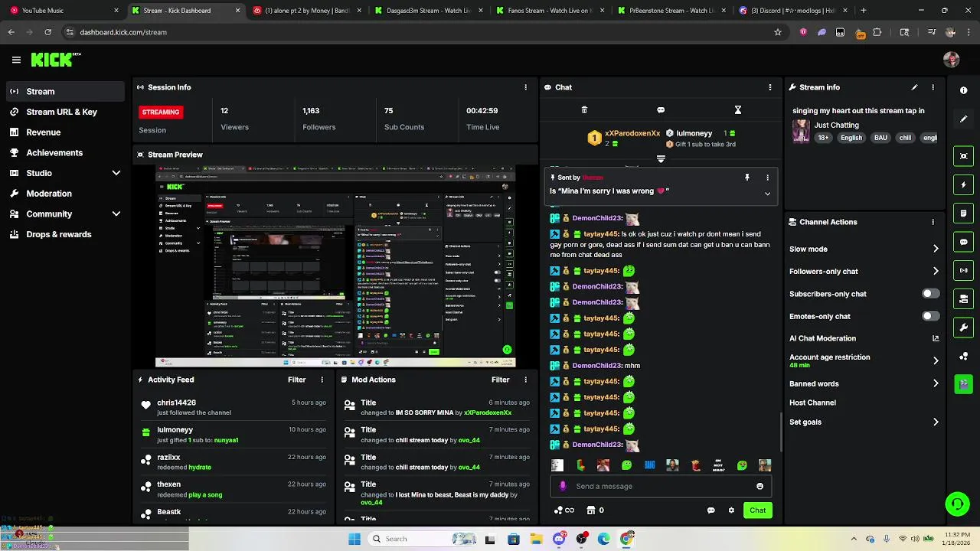Click the pencil icon in the right sidebar

[964, 119]
